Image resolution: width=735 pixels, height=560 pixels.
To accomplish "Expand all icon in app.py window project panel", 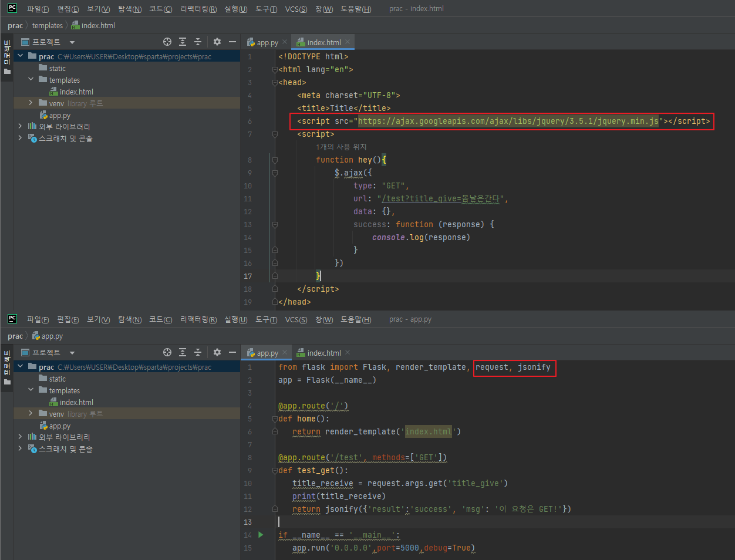I will click(183, 352).
